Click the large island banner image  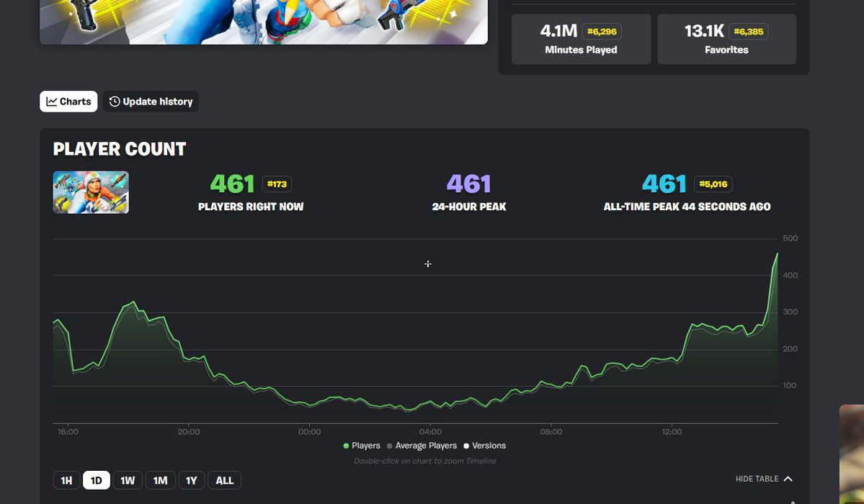(x=264, y=22)
